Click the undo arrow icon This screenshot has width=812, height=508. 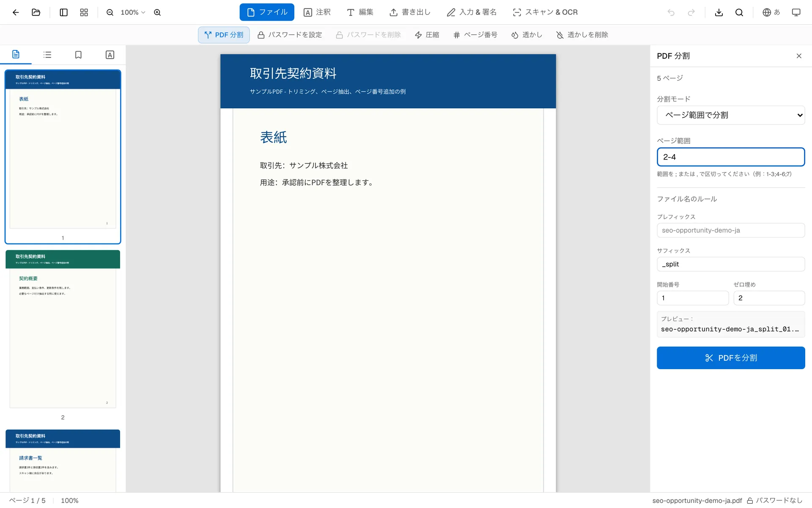coord(671,12)
